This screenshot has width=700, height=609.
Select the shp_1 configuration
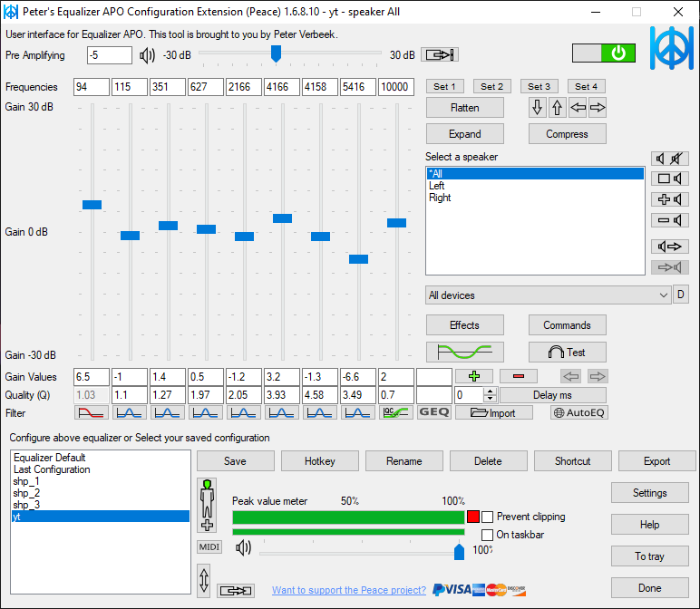coord(101,481)
